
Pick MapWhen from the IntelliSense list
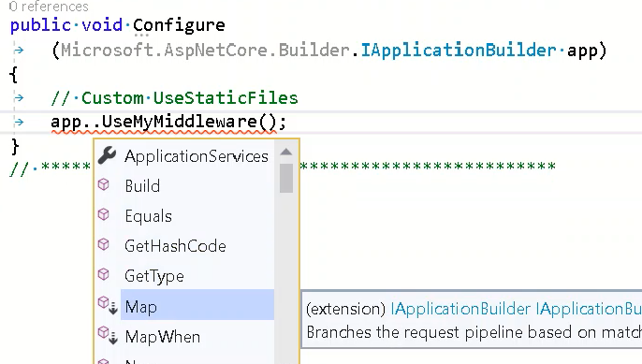163,337
